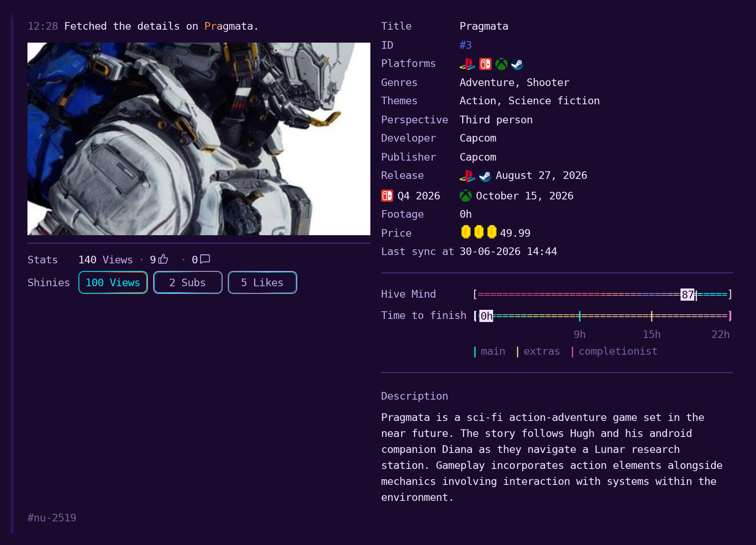Click the 15h extras marker on Time to finish
The image size is (756, 545).
pyautogui.click(x=652, y=316)
